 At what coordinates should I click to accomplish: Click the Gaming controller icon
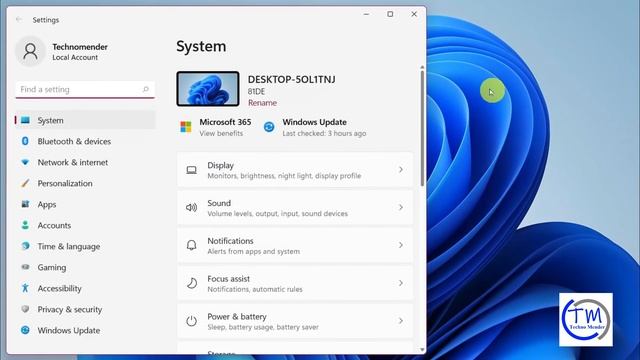25,267
